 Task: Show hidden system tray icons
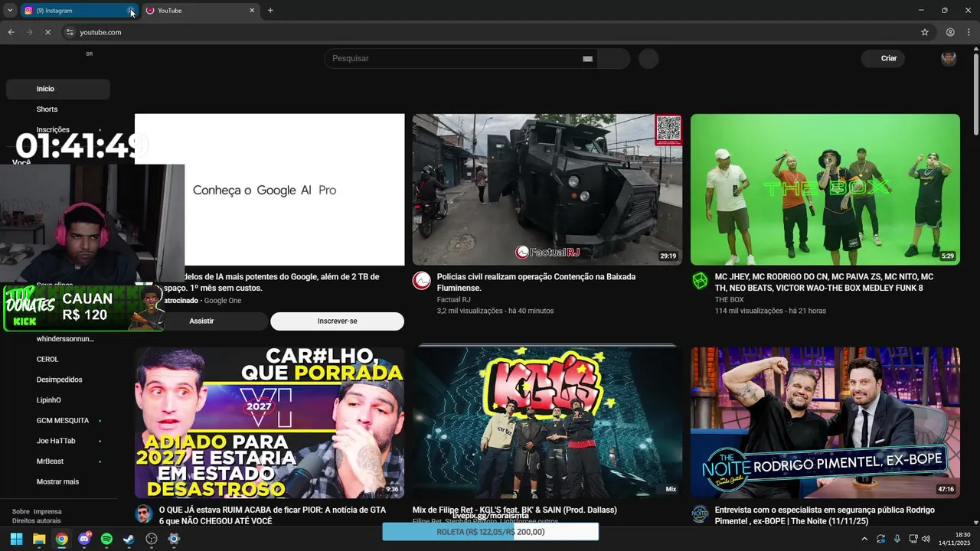click(864, 539)
